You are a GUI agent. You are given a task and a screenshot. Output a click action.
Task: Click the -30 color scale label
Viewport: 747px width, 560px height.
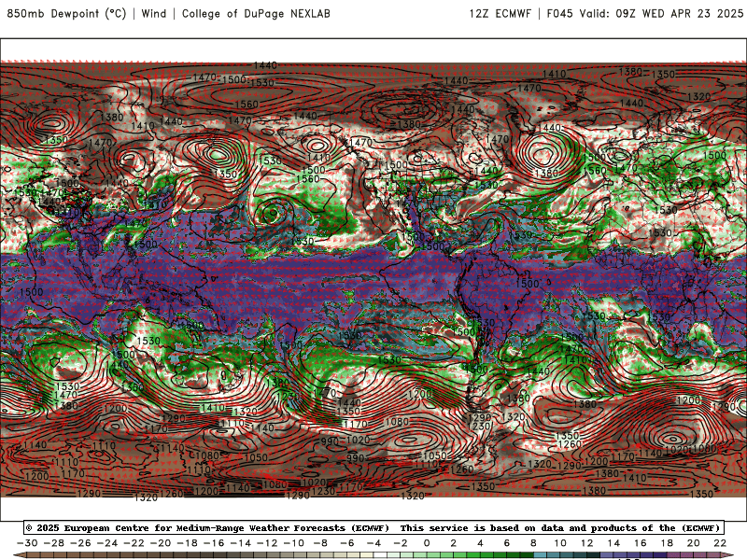click(x=27, y=543)
